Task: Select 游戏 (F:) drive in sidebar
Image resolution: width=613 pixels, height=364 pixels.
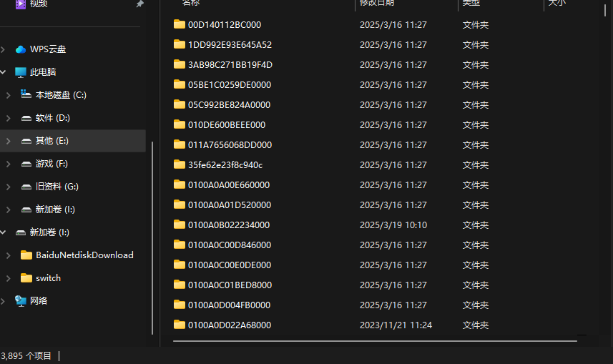Action: [52, 164]
